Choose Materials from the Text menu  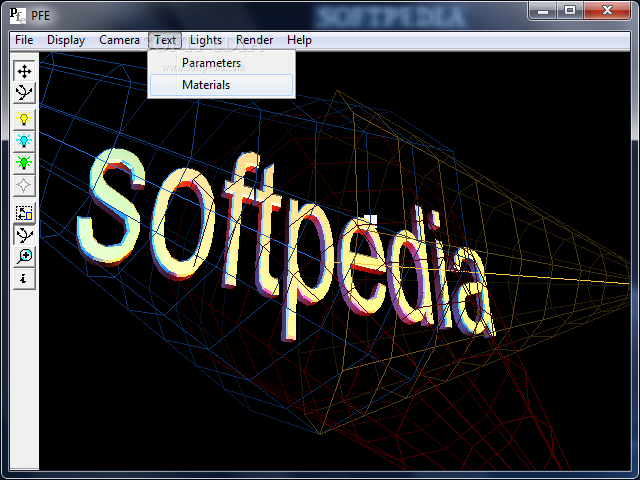click(x=221, y=85)
